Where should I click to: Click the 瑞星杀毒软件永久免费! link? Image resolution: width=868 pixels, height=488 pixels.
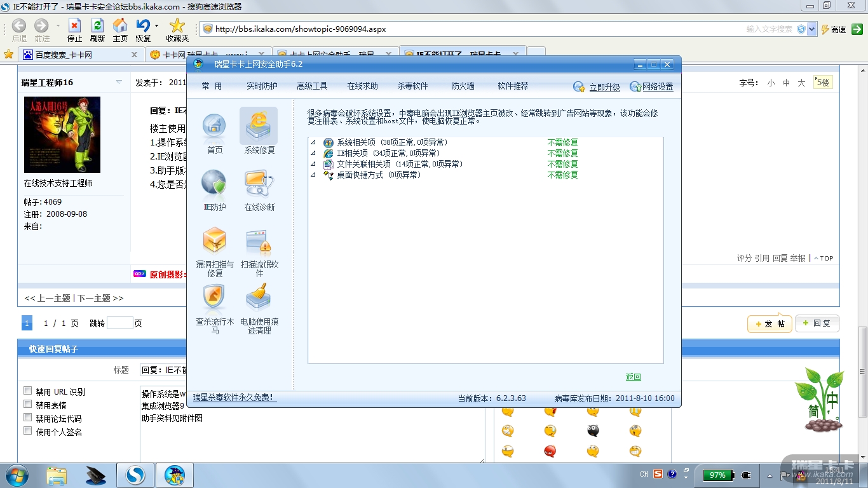pyautogui.click(x=234, y=397)
